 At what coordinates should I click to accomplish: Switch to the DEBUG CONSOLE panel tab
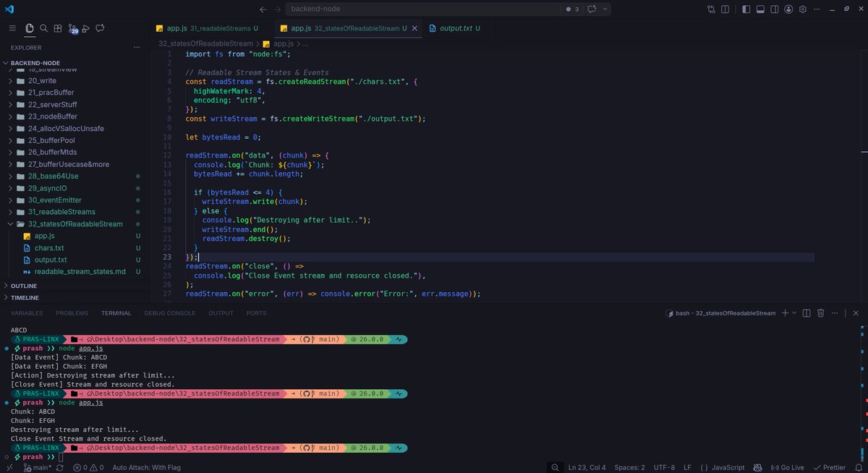[x=169, y=313]
